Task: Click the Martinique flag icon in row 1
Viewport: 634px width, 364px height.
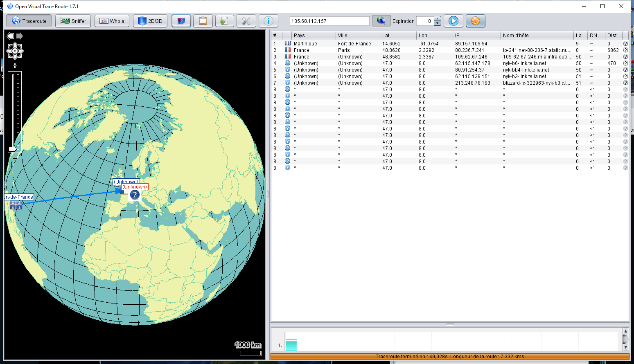Action: click(287, 44)
